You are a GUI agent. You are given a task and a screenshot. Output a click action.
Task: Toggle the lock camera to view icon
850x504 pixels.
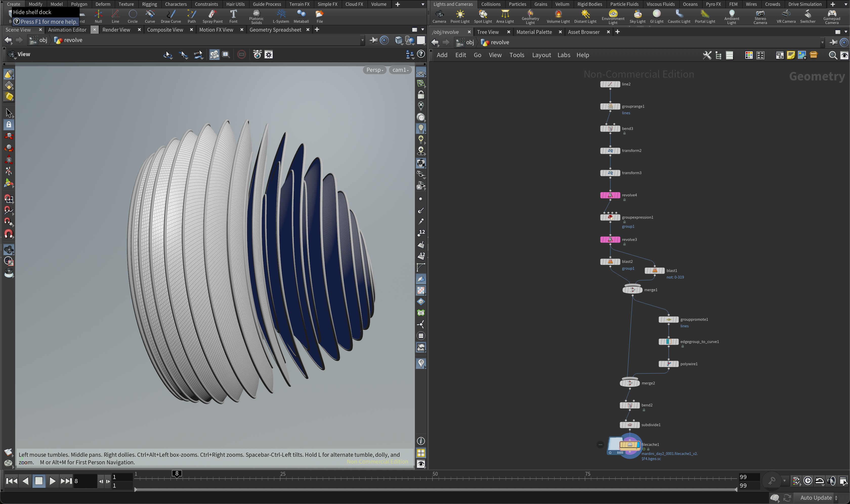(421, 95)
